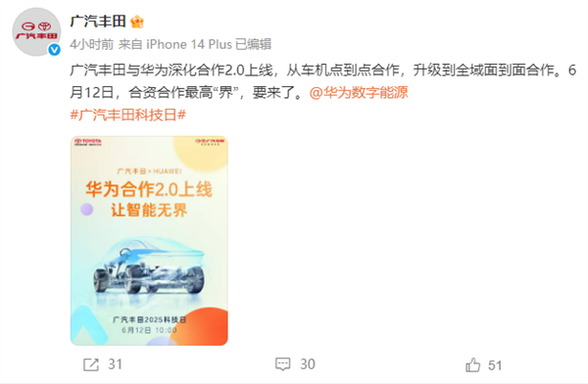Click the like count 51
Viewport: 588px width, 384px height.
pyautogui.click(x=495, y=365)
